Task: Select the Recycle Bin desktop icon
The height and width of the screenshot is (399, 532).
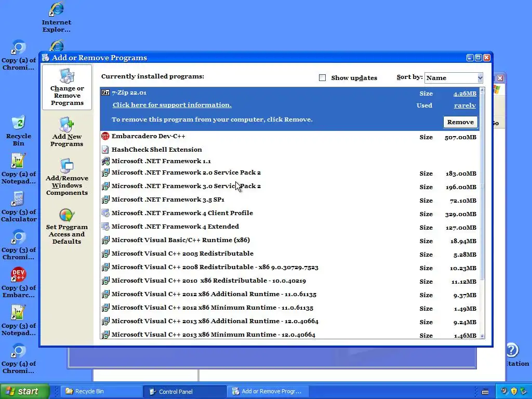Action: (18, 130)
